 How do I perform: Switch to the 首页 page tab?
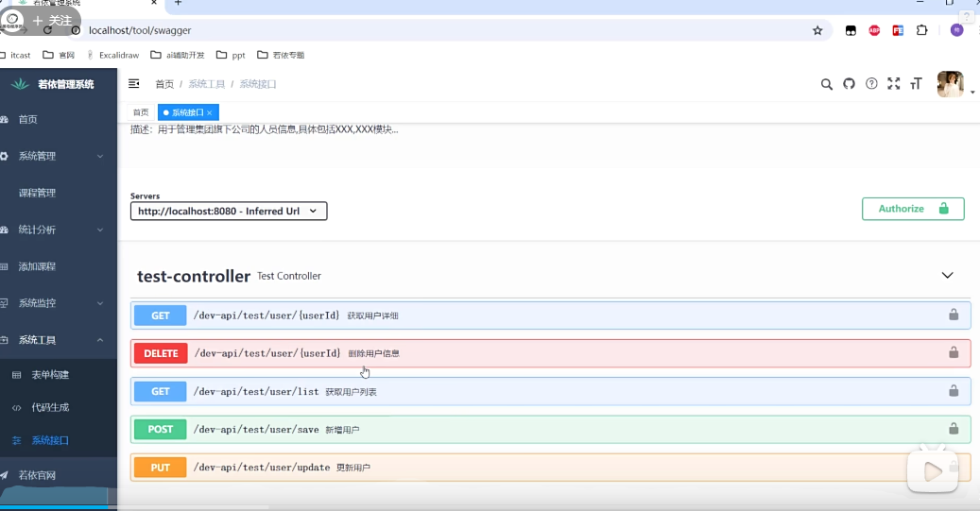[x=141, y=112]
